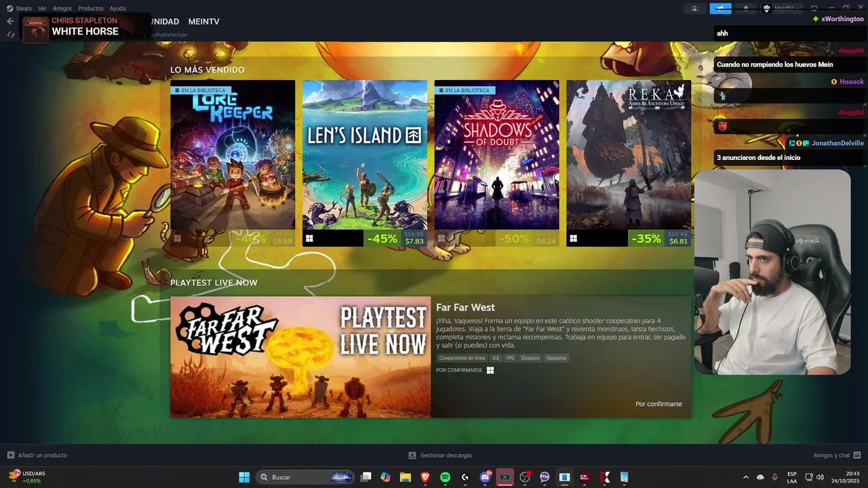Open Brave browser from the taskbar

coord(425,477)
